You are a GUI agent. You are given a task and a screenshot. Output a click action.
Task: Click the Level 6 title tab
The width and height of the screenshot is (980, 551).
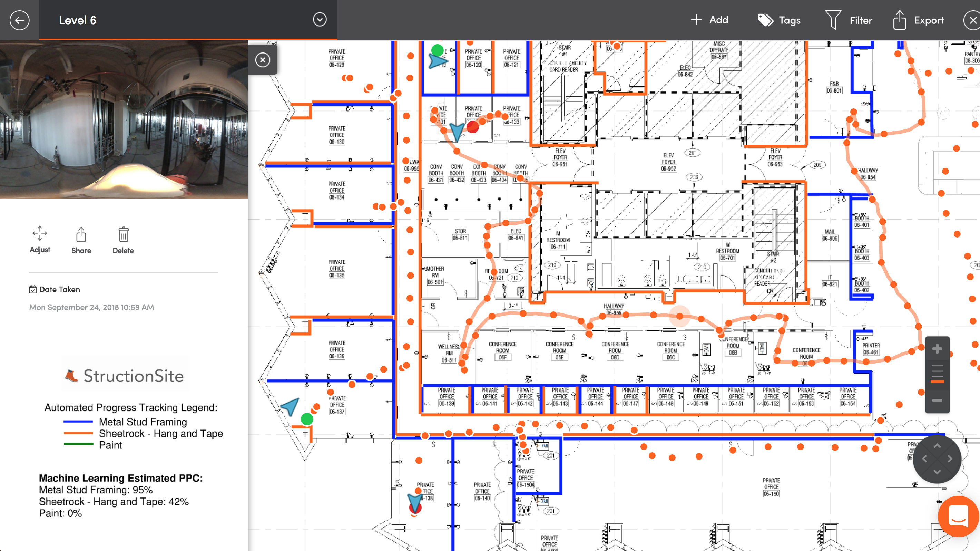pyautogui.click(x=78, y=20)
